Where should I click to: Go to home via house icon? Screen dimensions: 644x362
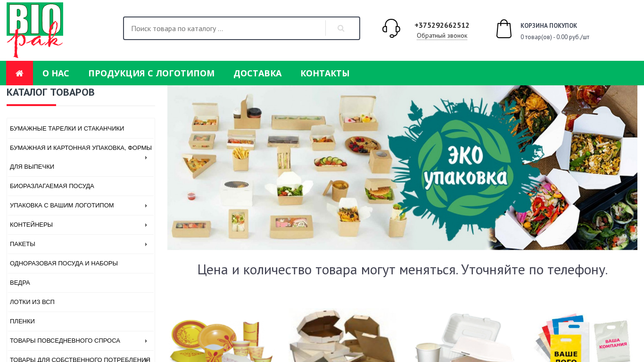[x=19, y=73]
